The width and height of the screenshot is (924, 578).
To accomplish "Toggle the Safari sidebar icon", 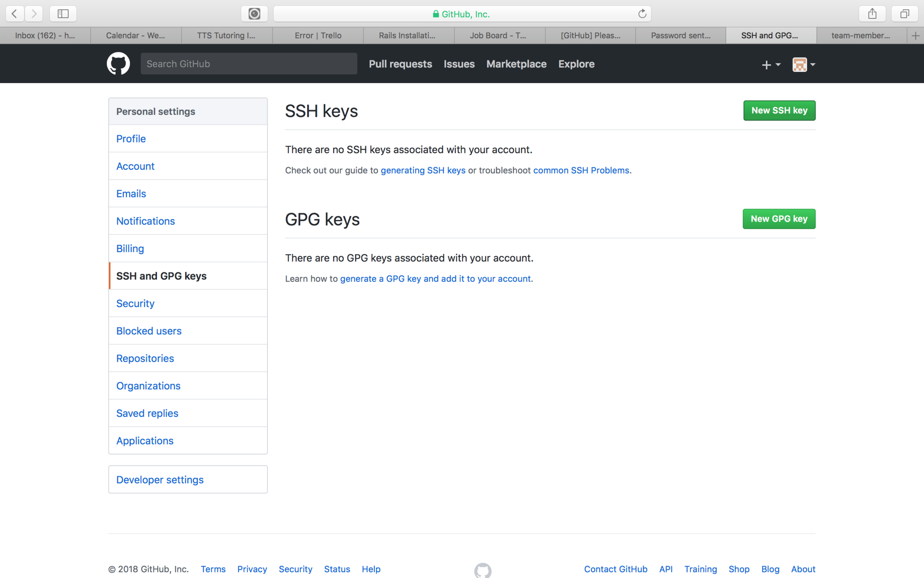I will [63, 14].
